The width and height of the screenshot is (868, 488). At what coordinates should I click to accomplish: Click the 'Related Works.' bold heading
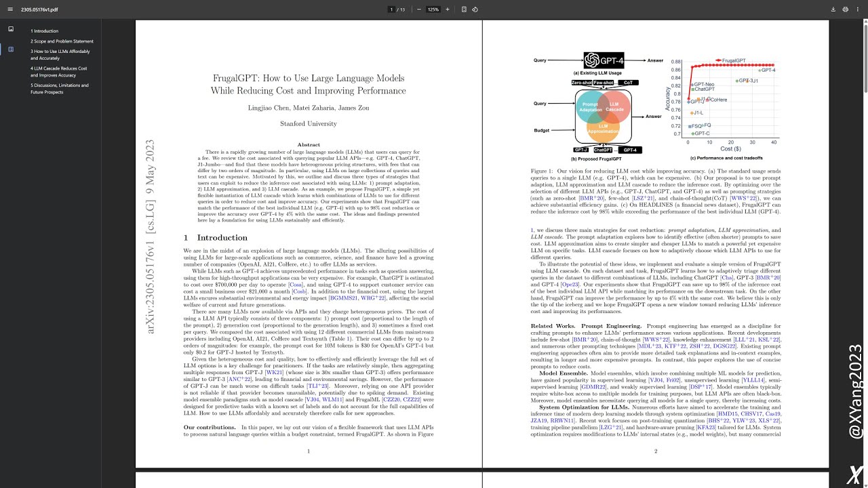pos(553,326)
